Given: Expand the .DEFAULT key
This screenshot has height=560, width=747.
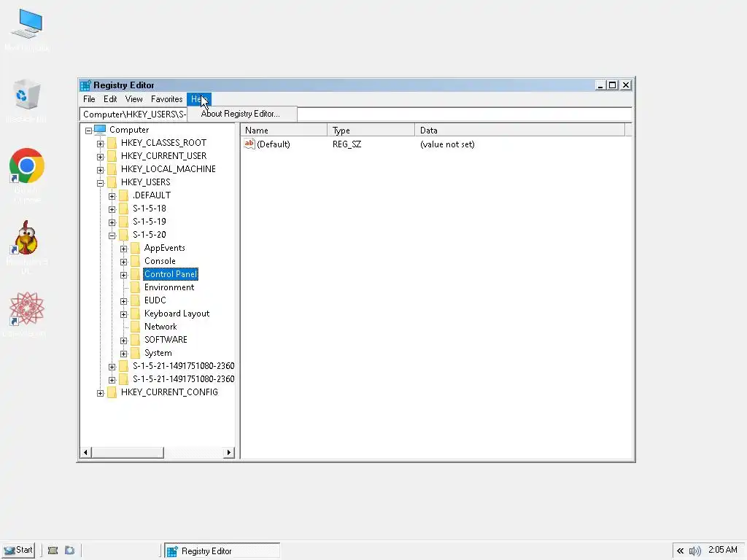Looking at the screenshot, I should pos(112,196).
